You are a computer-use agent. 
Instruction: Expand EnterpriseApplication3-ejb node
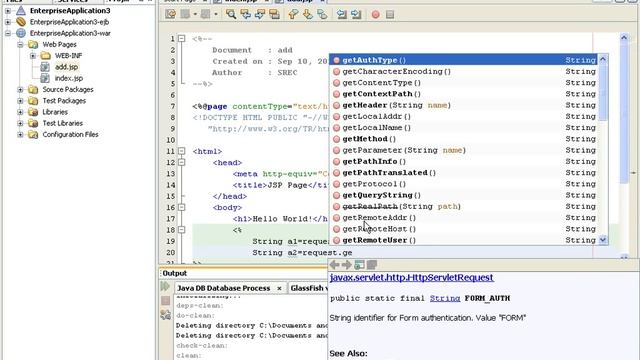pos(8,22)
